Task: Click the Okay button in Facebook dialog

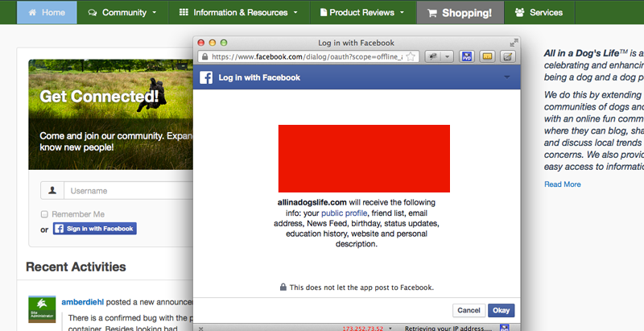Action: pos(501,311)
